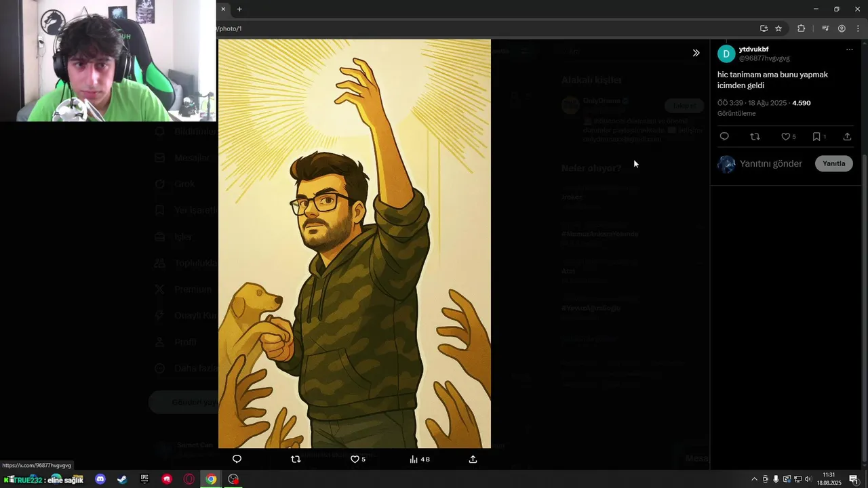Click the reply icon below the photo
The width and height of the screenshot is (868, 488).
[x=237, y=459]
